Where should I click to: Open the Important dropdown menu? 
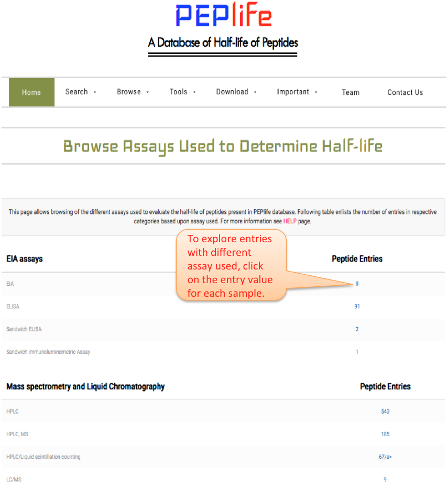tap(297, 92)
